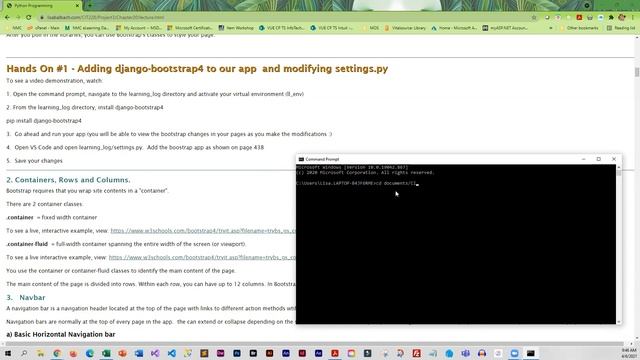Open Excel from the taskbar
The image size is (640, 360).
(106, 353)
